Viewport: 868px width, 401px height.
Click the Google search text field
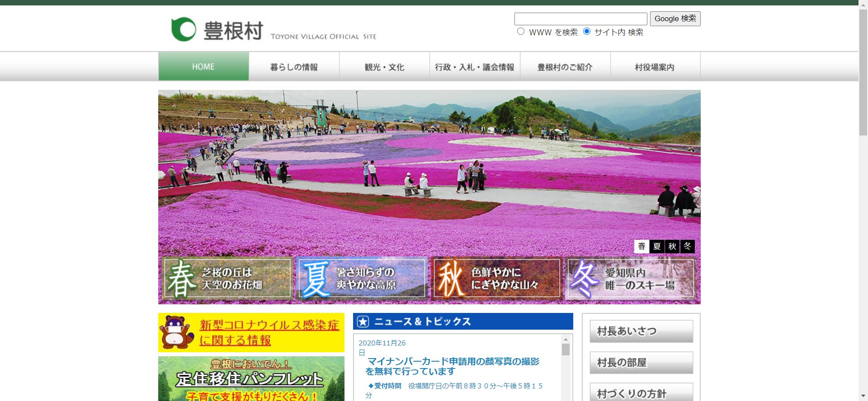coord(581,19)
